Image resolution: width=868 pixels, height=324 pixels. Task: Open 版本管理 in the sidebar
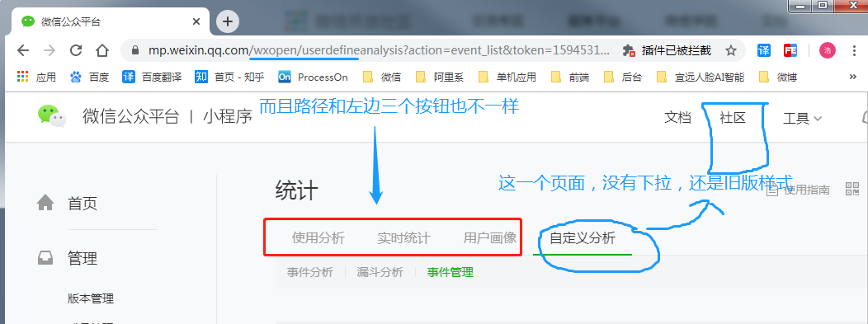coord(91,298)
